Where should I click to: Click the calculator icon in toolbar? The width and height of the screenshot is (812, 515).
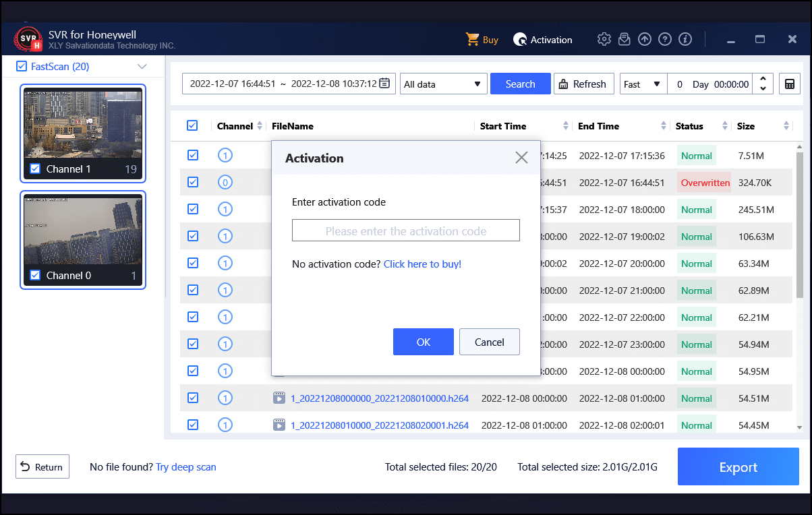click(788, 84)
